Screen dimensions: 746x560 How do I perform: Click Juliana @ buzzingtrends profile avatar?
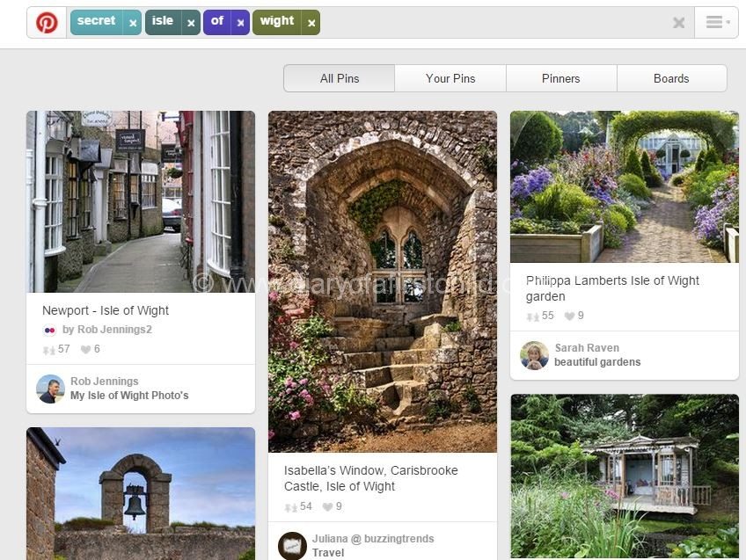point(292,545)
